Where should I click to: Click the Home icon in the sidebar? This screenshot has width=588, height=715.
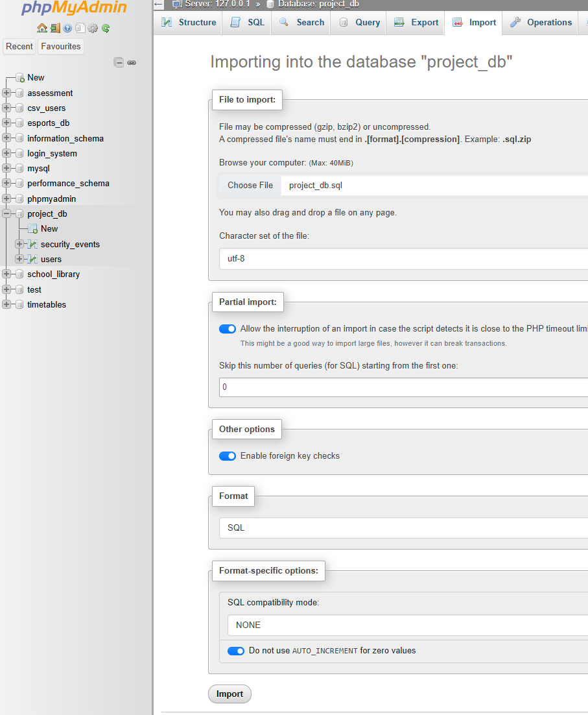pyautogui.click(x=42, y=29)
